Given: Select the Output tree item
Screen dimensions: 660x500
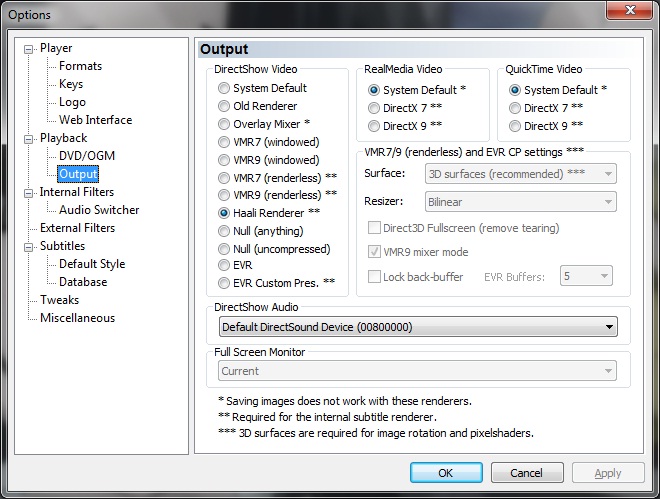Looking at the screenshot, I should (78, 174).
